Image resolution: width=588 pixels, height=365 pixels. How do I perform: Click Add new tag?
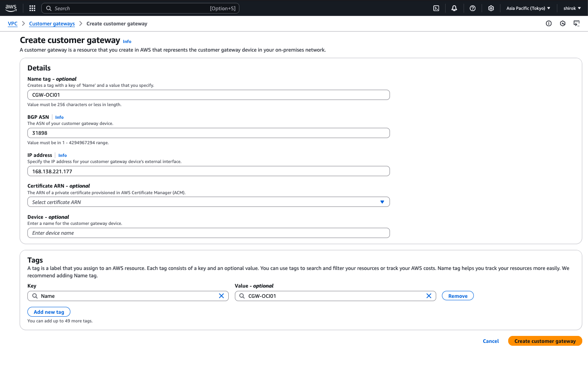49,312
